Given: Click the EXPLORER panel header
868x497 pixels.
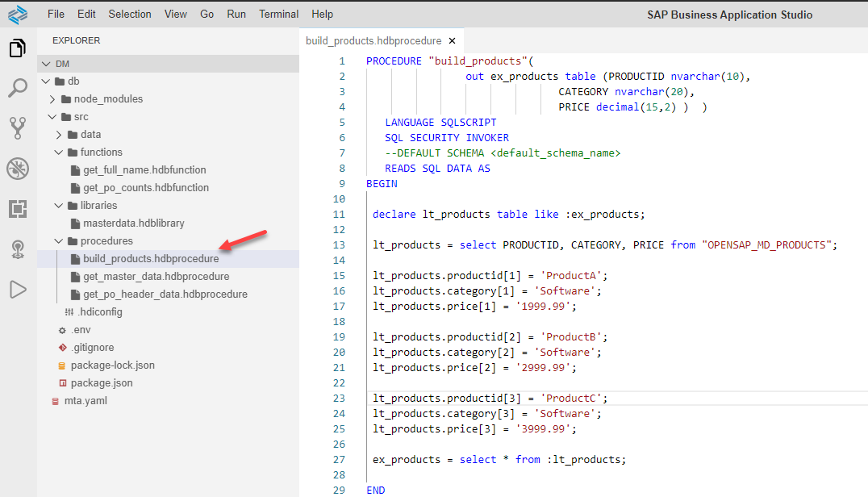Looking at the screenshot, I should coord(77,40).
